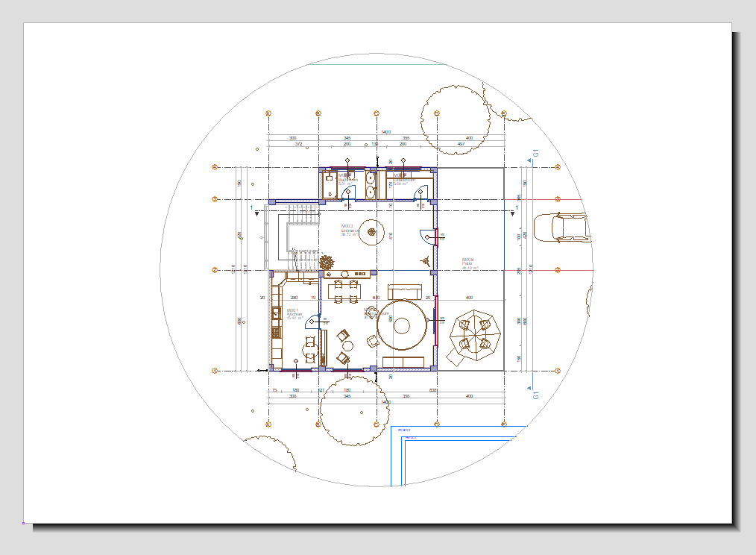Select the parked car symbol
This screenshot has height=555, width=756.
(x=562, y=228)
